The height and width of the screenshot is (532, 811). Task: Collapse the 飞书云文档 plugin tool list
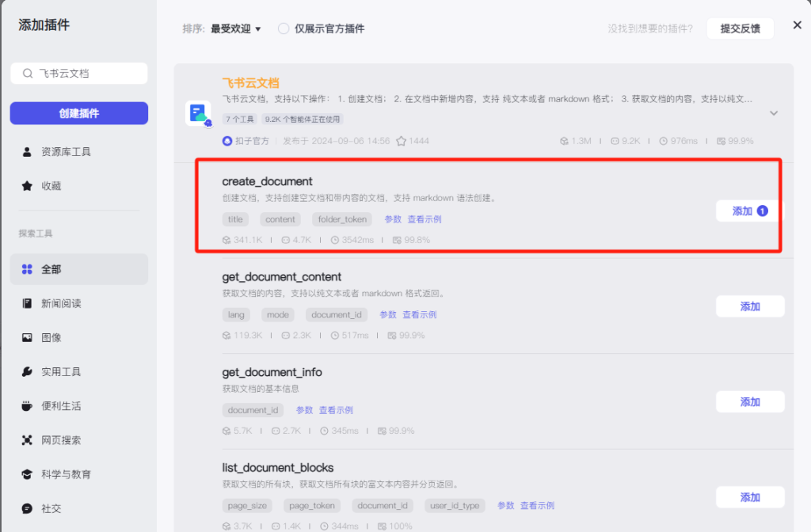774,113
